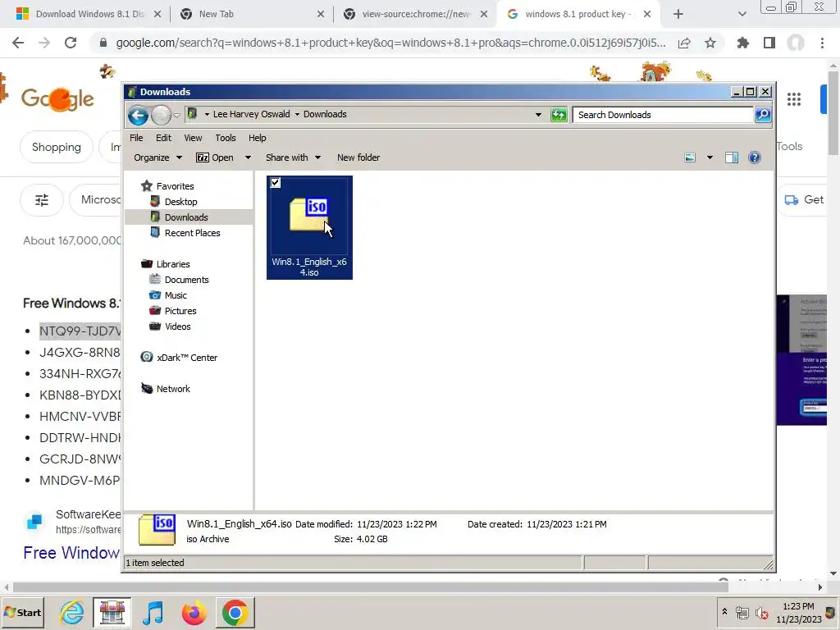Click Chrome's back navigation arrow
This screenshot has height=630, width=840.
point(18,43)
